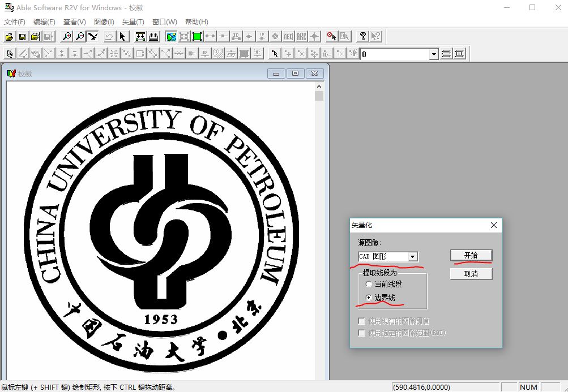Open the 编辑(E) menu

pyautogui.click(x=44, y=21)
